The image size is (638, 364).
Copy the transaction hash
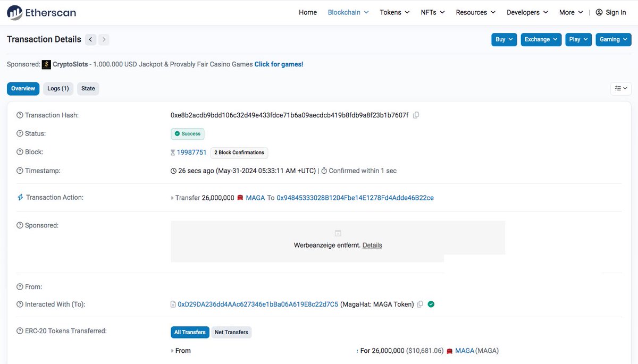point(416,115)
